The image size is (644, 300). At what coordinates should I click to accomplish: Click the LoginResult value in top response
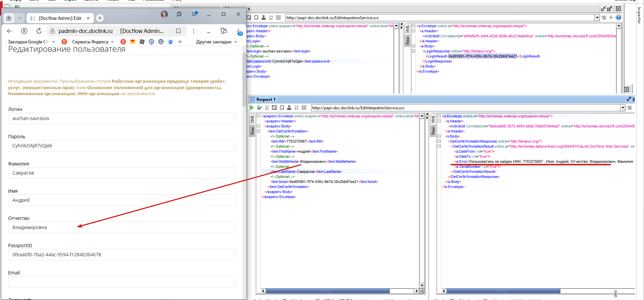pos(482,56)
